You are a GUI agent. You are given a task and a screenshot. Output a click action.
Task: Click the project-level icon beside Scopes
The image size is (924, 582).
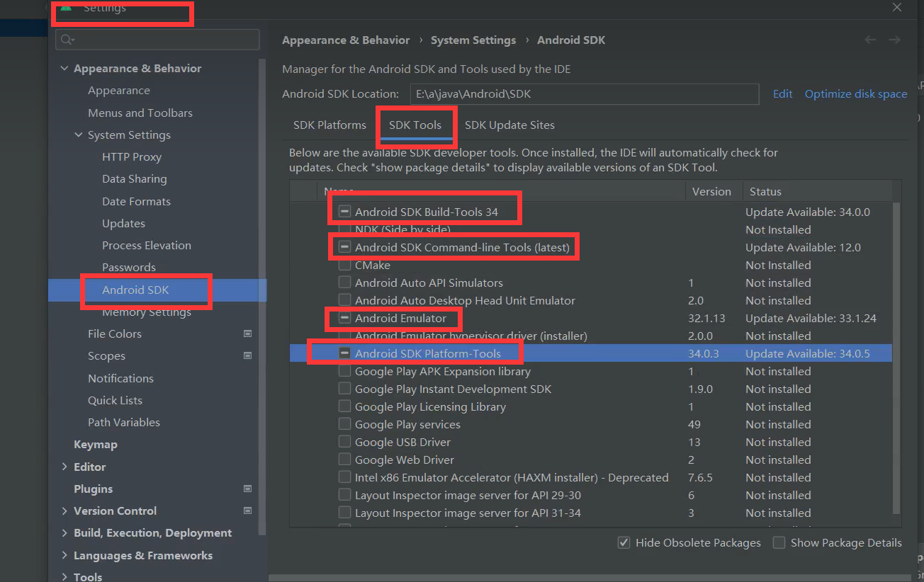click(x=247, y=355)
